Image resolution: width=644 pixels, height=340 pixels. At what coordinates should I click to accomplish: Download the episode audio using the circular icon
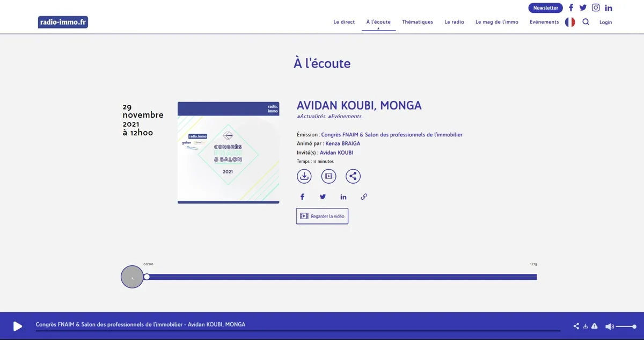(x=304, y=176)
